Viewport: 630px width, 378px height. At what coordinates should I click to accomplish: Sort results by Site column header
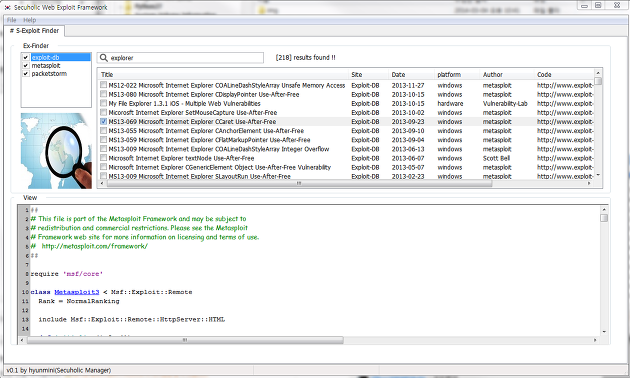tap(368, 74)
